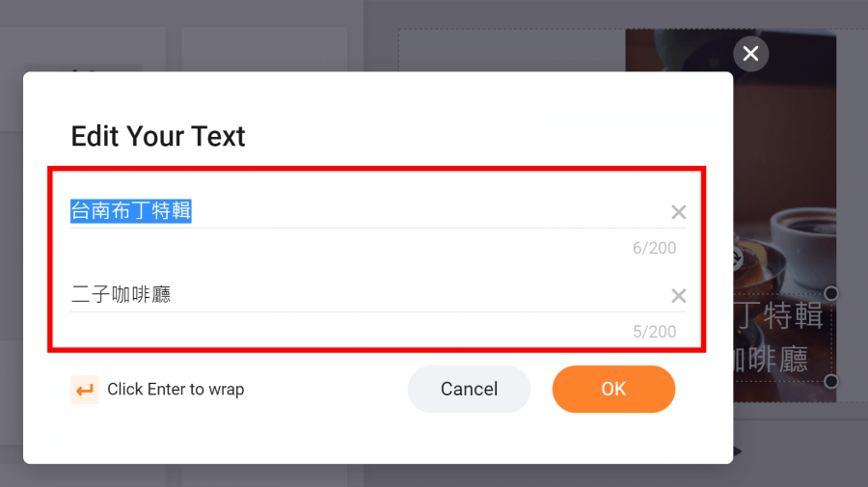Screen dimensions: 868x487
Task: Select the 丁特輯 text on canvas
Action: pyautogui.click(x=780, y=316)
